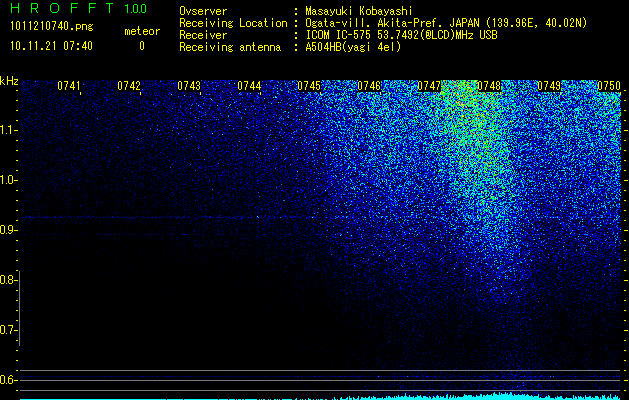Click the 0741 time marker
The image size is (629, 400).
69,86
